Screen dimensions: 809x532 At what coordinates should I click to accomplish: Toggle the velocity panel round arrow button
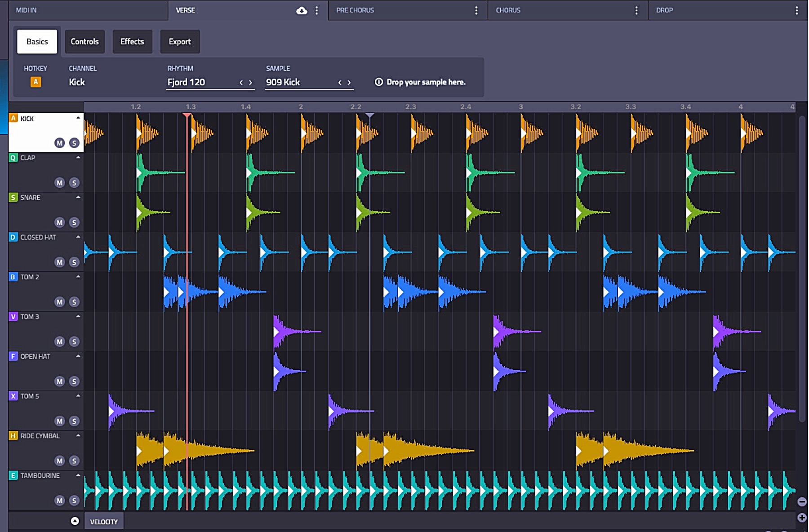coord(75,521)
